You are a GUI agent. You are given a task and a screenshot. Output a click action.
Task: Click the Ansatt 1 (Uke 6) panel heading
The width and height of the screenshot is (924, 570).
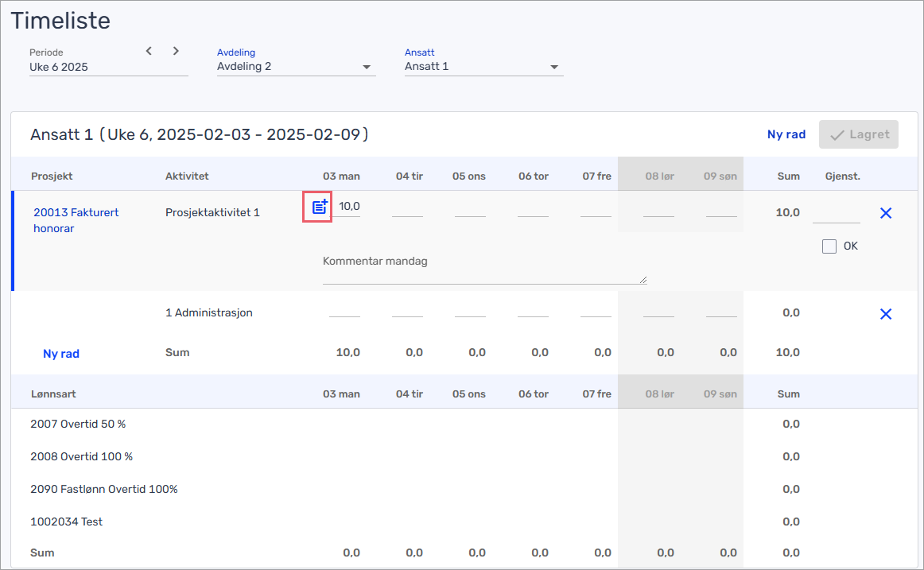pyautogui.click(x=199, y=135)
